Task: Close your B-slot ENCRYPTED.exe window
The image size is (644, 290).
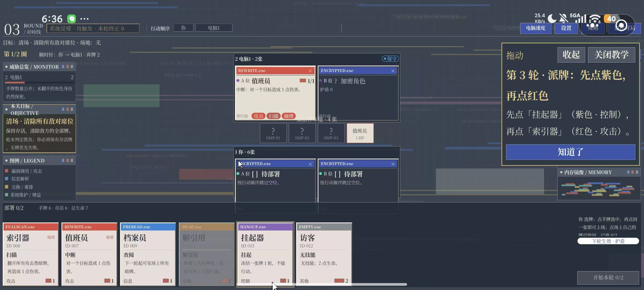Action: (x=393, y=164)
